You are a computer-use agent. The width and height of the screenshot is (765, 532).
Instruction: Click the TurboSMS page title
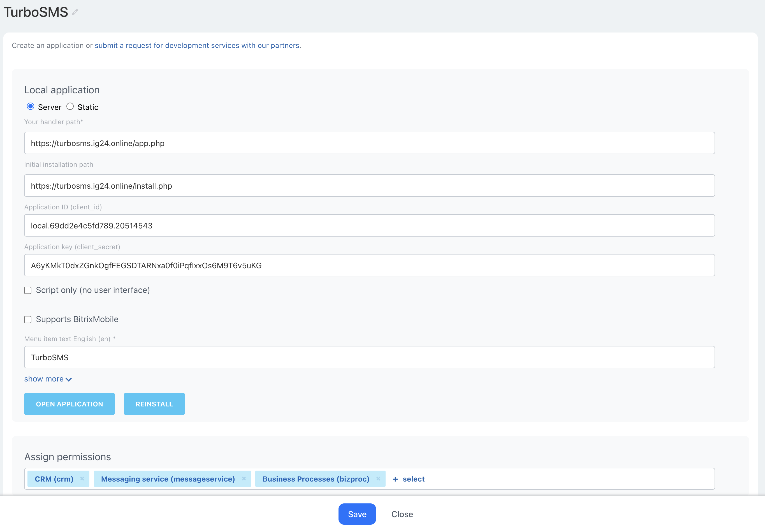[36, 12]
